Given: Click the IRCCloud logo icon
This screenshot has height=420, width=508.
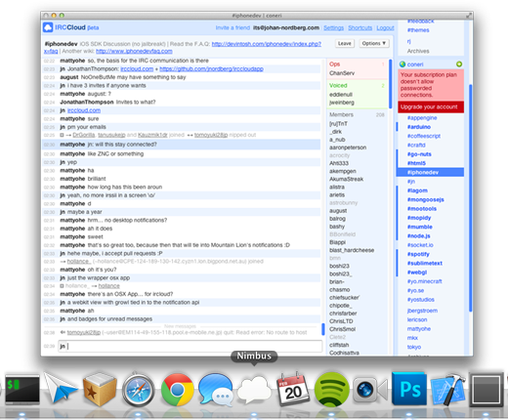Looking at the screenshot, I should point(48,27).
